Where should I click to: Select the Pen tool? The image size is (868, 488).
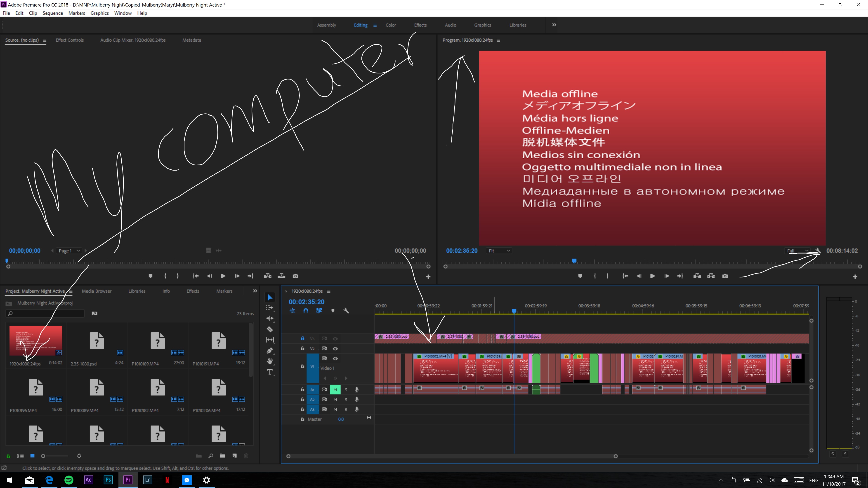click(x=270, y=351)
